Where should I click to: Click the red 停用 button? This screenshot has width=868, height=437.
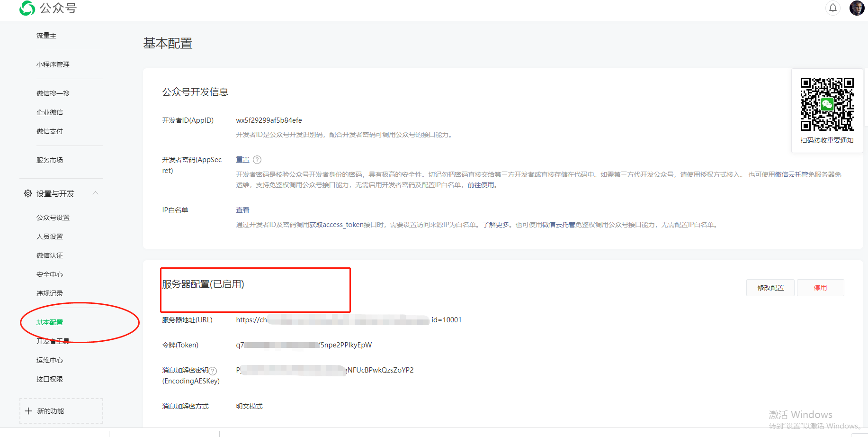tap(820, 288)
